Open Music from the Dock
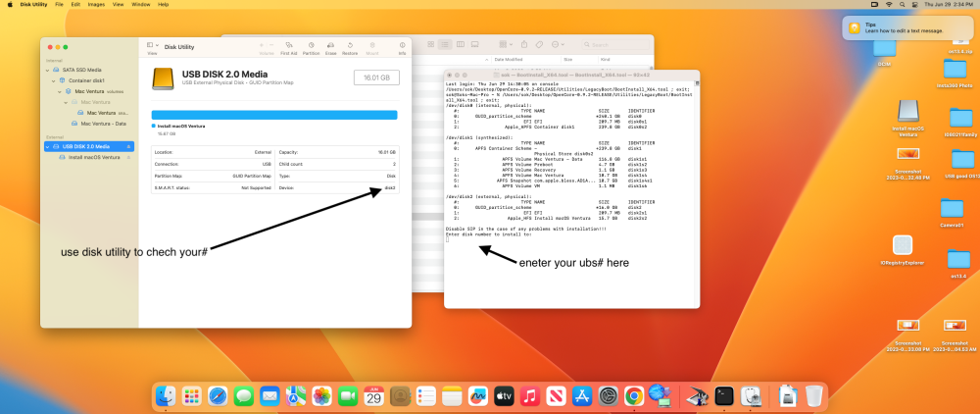The width and height of the screenshot is (980, 414). (x=530, y=396)
